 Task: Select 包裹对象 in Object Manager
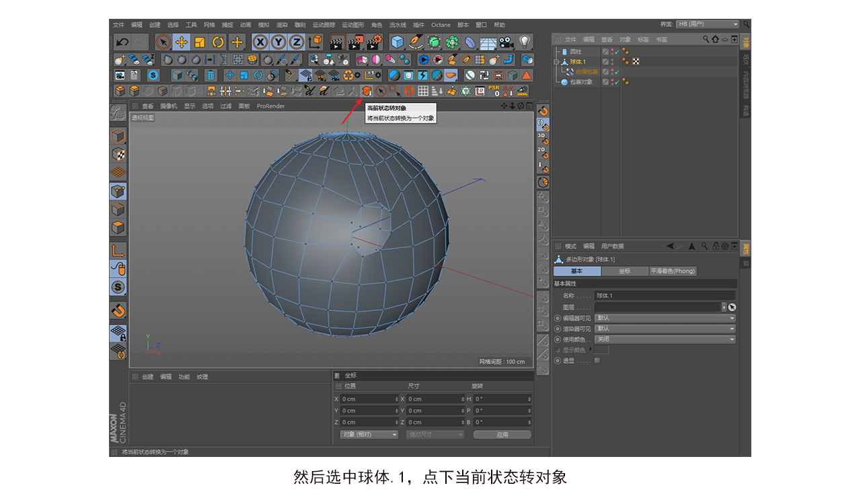581,82
